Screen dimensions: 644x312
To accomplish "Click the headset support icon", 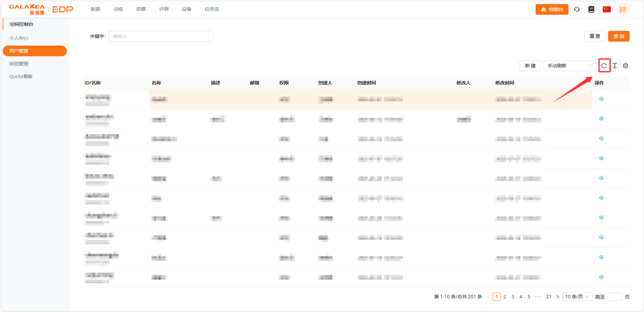I will [577, 9].
